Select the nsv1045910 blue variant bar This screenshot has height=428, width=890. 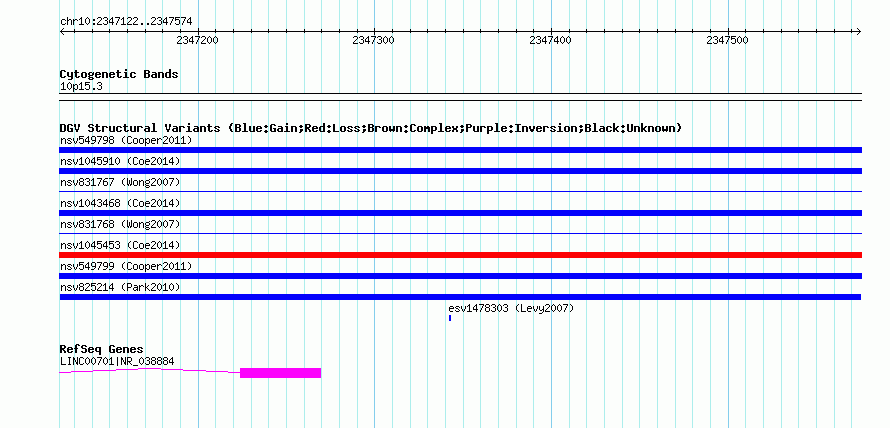point(460,171)
